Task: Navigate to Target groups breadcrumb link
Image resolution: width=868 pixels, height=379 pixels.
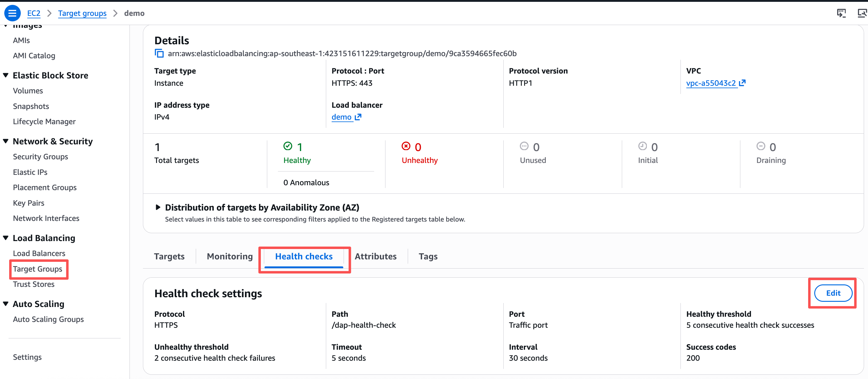Action: pos(82,13)
